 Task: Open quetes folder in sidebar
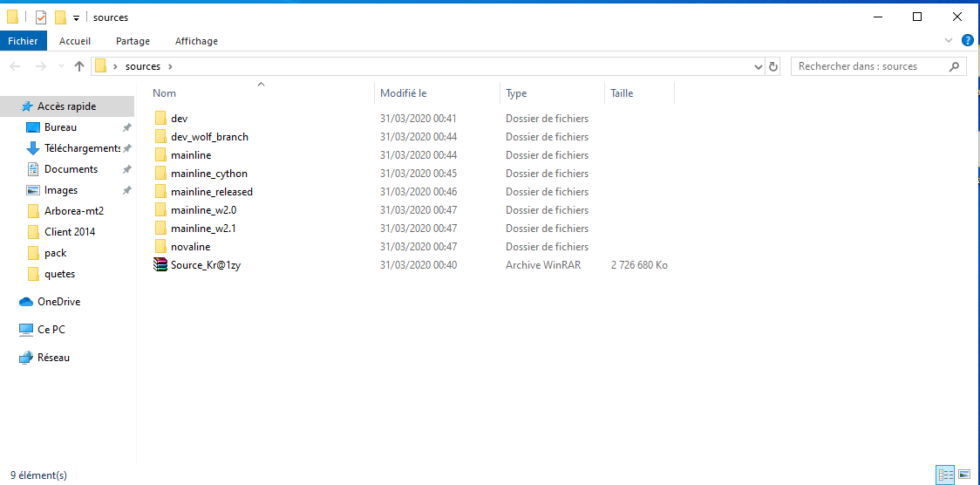click(x=60, y=274)
